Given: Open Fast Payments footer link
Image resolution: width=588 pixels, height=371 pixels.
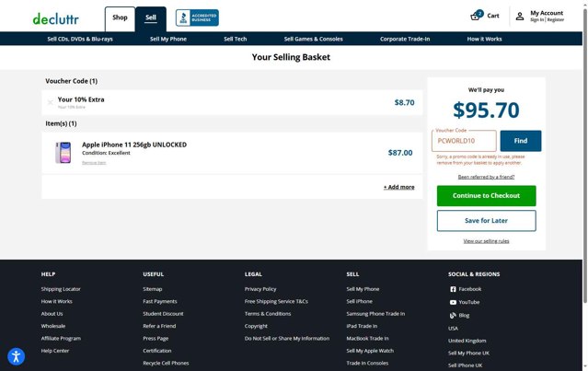Looking at the screenshot, I should tap(160, 301).
